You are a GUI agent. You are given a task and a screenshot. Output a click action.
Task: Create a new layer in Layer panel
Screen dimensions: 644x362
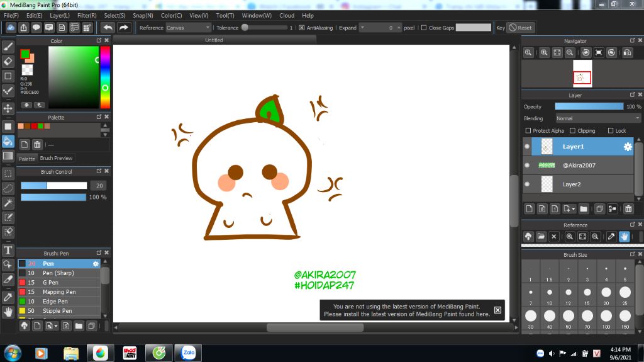pyautogui.click(x=530, y=208)
